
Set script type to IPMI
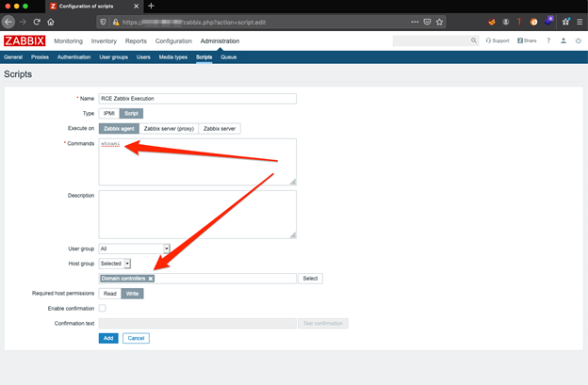click(x=109, y=114)
